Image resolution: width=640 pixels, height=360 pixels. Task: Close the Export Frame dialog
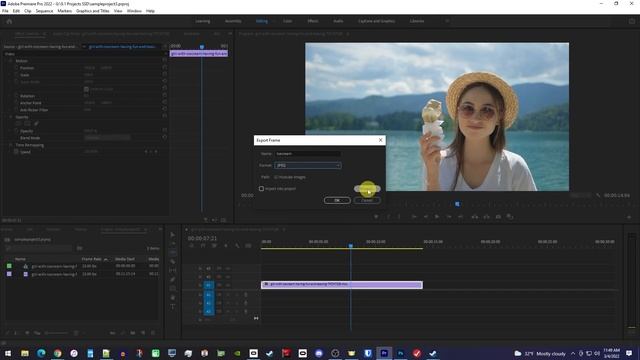pyautogui.click(x=380, y=140)
